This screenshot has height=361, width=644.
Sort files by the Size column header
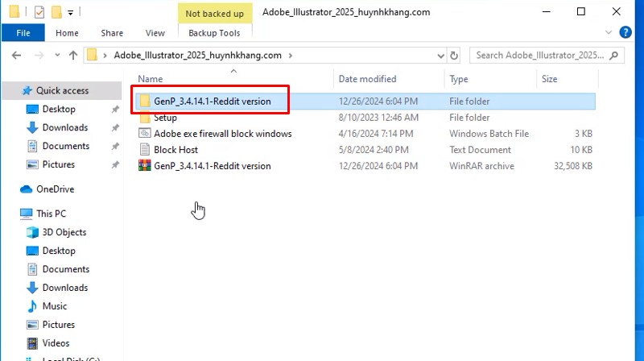[550, 79]
